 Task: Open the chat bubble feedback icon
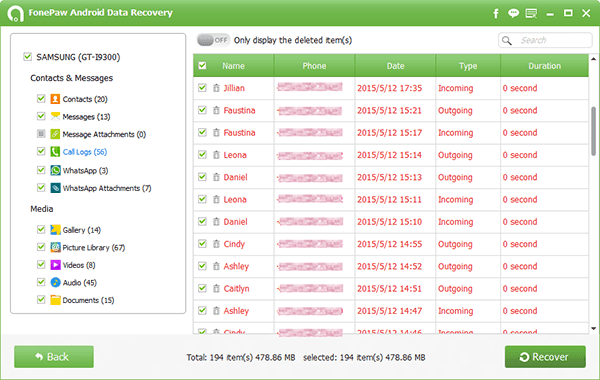513,13
